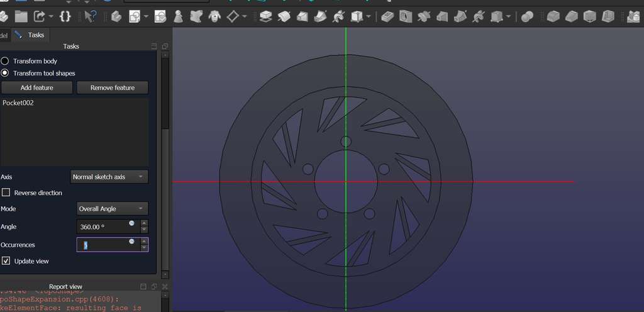Select the Revolution tool
The width and height of the screenshot is (644, 312).
click(284, 16)
